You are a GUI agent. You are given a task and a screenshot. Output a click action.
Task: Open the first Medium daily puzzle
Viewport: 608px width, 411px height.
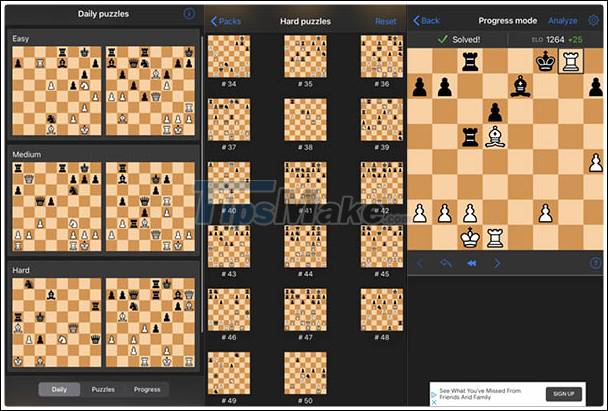click(x=57, y=207)
